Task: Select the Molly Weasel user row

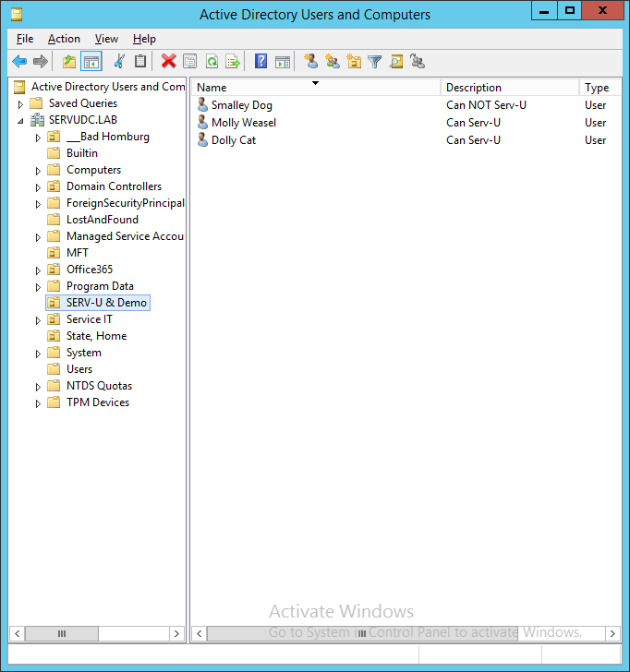Action: pyautogui.click(x=406, y=123)
